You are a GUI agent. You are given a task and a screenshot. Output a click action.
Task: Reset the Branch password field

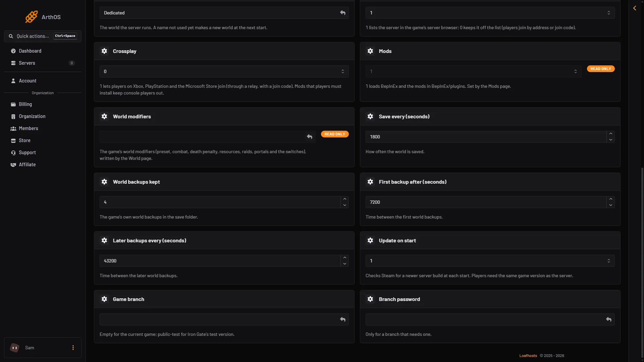(x=609, y=319)
